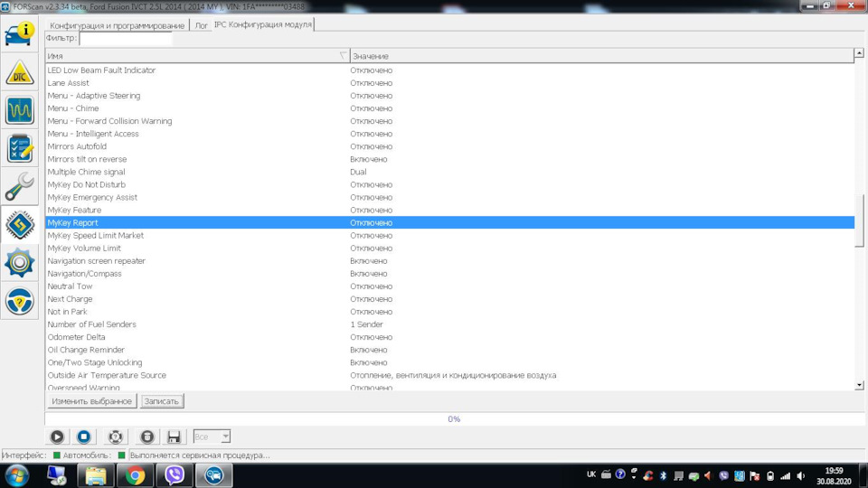Switch to 'Конфигурация и программирование' tab
The height and width of the screenshot is (488, 868).
click(117, 25)
